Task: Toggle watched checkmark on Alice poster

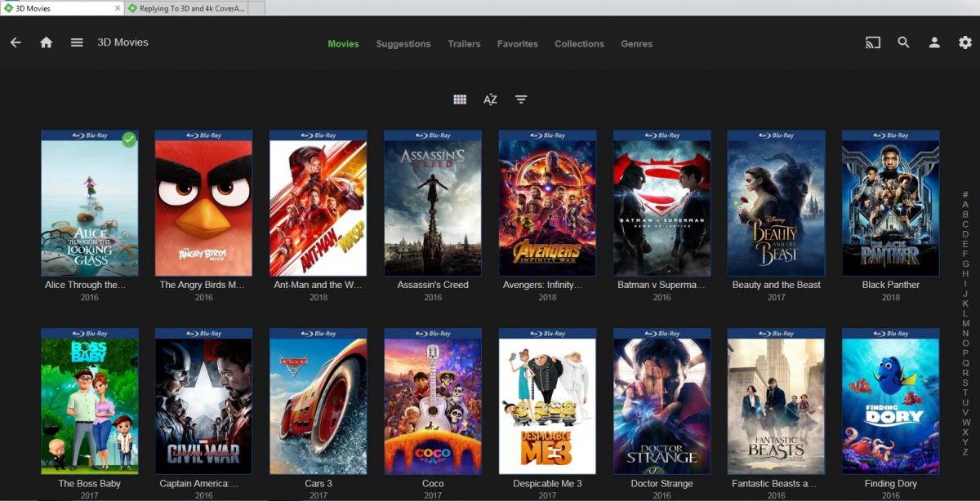Action: coord(129,140)
